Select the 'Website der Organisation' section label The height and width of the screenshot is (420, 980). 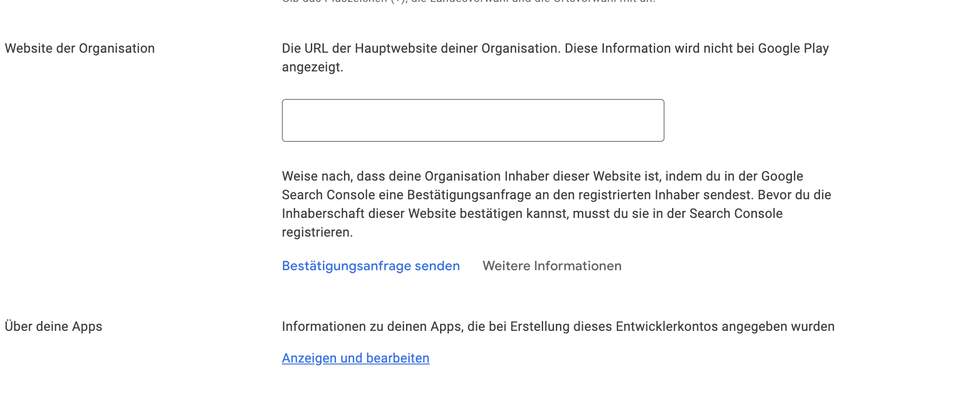(79, 48)
